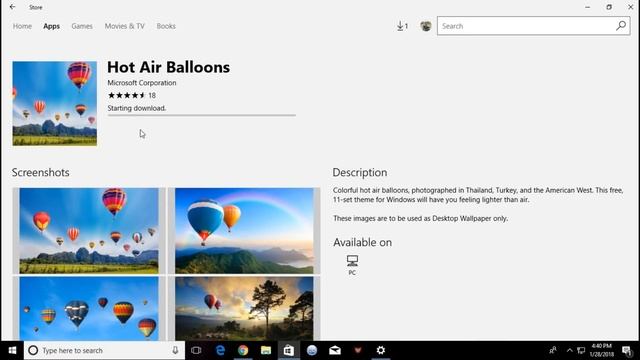
Task: Open the Mail app from the taskbar
Action: click(x=335, y=350)
